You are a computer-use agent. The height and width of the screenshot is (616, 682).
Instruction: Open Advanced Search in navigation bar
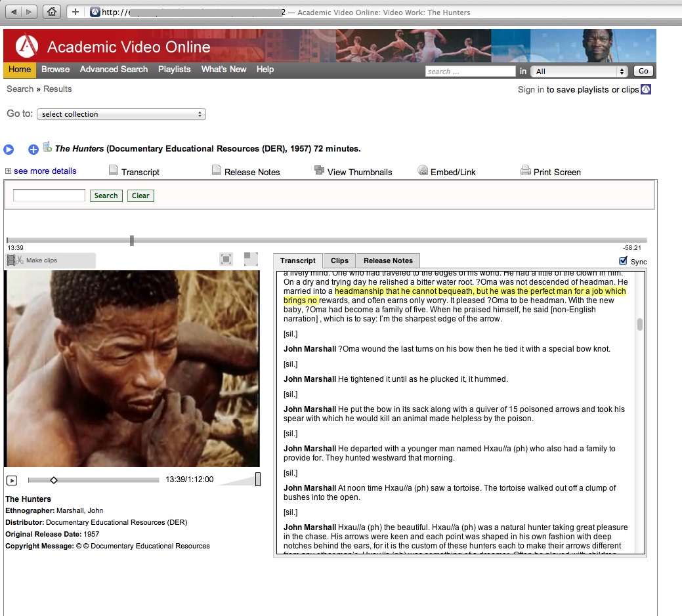point(114,70)
